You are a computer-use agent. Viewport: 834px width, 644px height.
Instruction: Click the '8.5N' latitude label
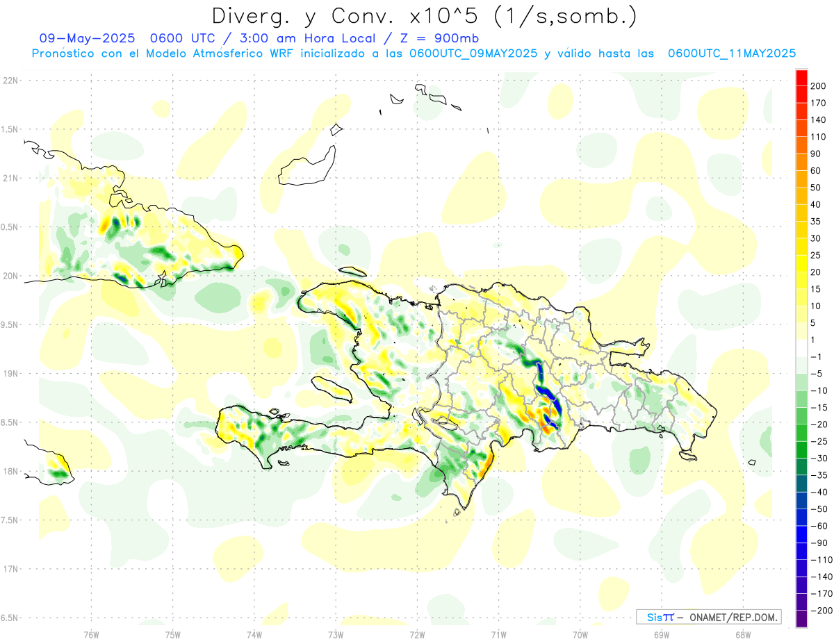(10, 422)
